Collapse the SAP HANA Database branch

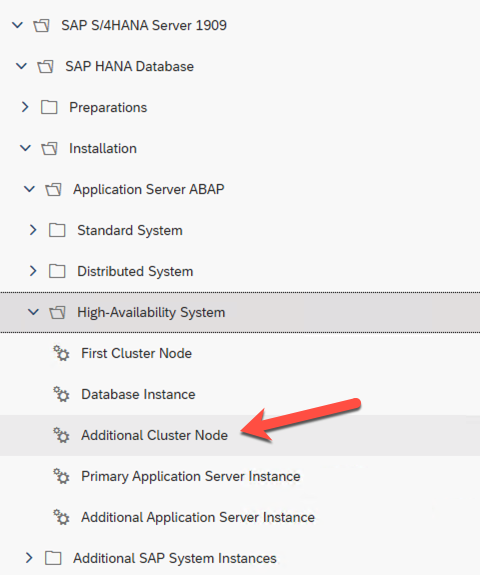tap(21, 66)
